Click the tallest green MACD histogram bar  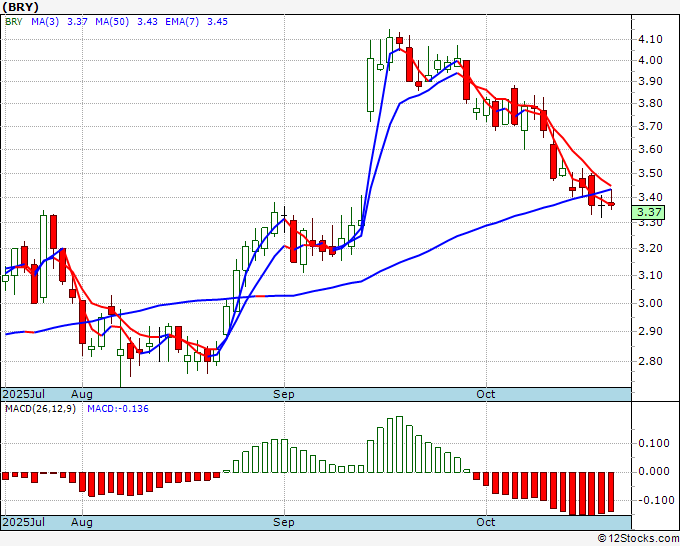tap(399, 445)
